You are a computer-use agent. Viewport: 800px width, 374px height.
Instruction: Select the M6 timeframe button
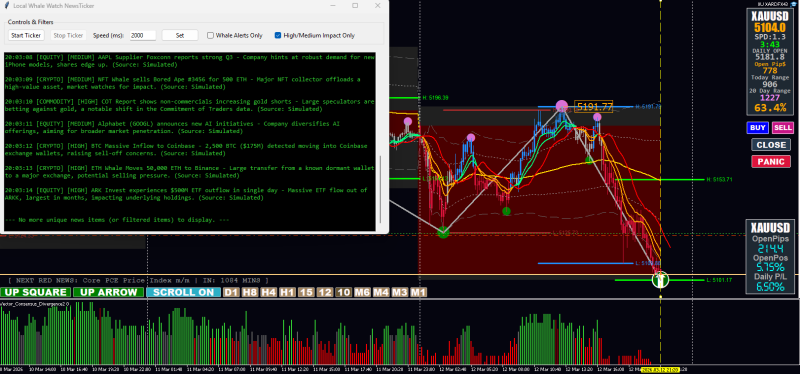362,292
